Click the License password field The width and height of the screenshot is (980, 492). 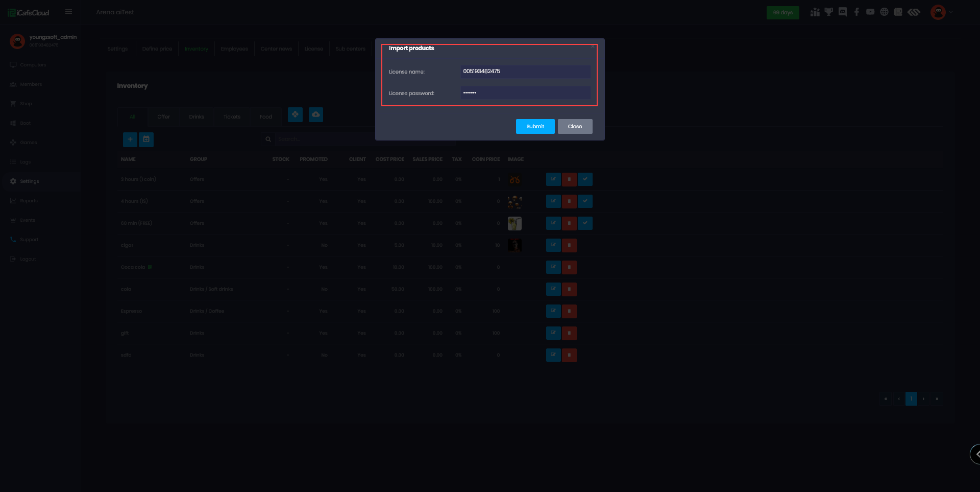525,93
